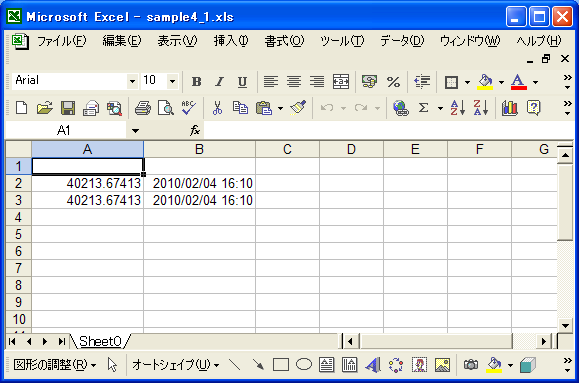Open ファイル(F) menu
The width and height of the screenshot is (579, 383).
click(x=62, y=41)
